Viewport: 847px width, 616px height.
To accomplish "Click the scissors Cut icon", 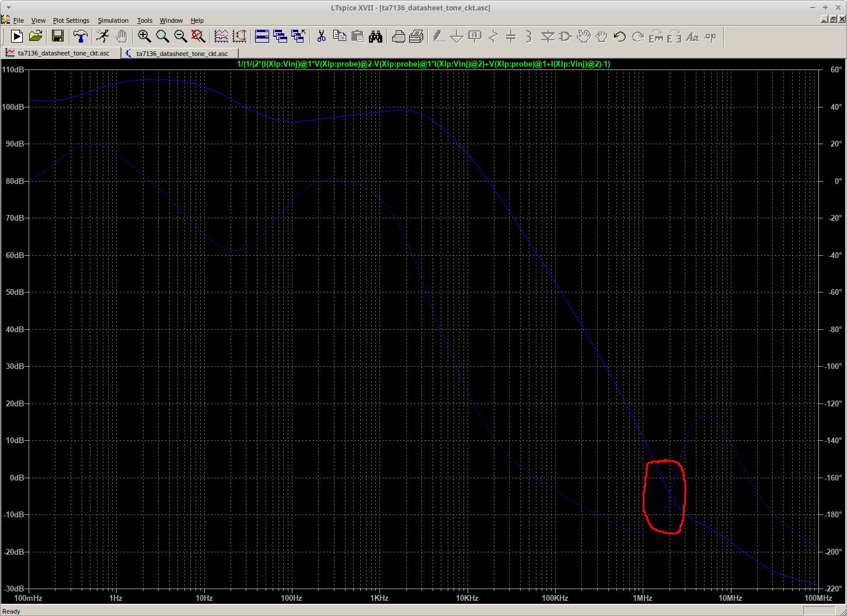I will [321, 37].
